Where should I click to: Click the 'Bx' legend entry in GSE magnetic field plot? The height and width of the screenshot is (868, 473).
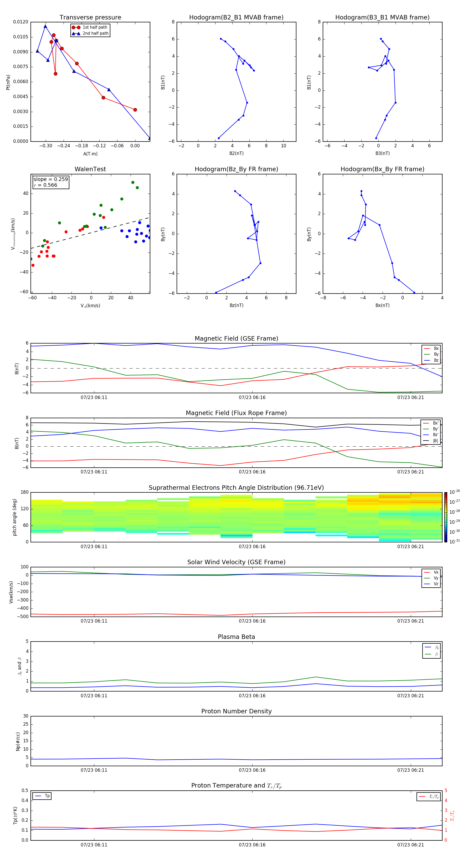point(431,349)
